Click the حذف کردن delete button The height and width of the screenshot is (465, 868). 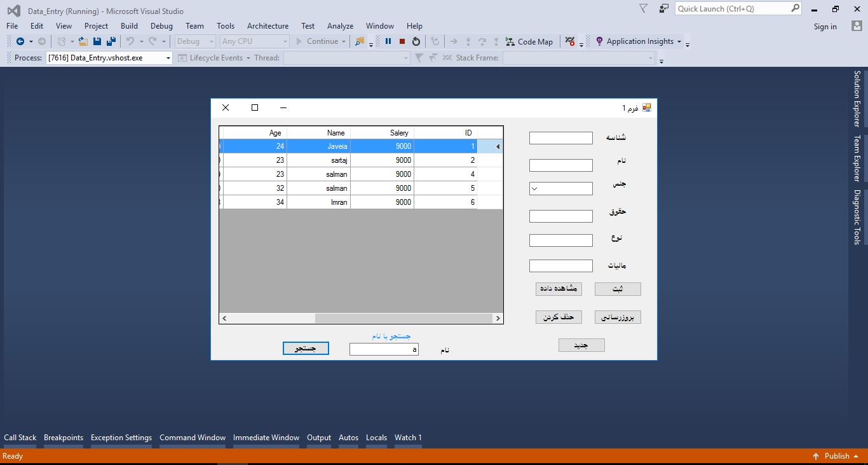coord(559,317)
